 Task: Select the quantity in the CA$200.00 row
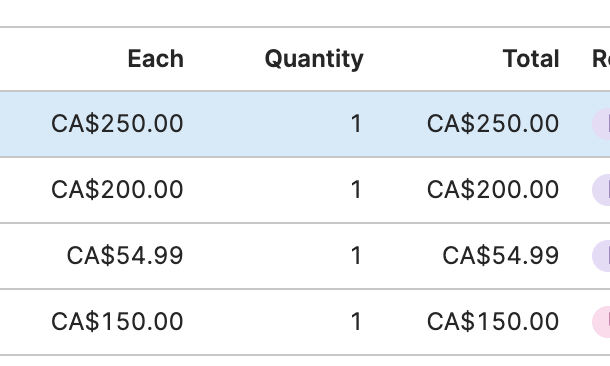(x=356, y=190)
